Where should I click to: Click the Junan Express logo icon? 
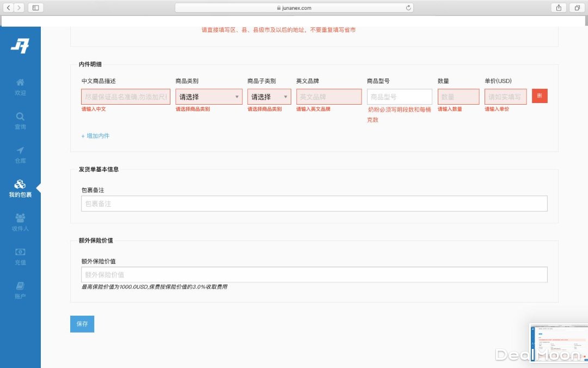20,46
